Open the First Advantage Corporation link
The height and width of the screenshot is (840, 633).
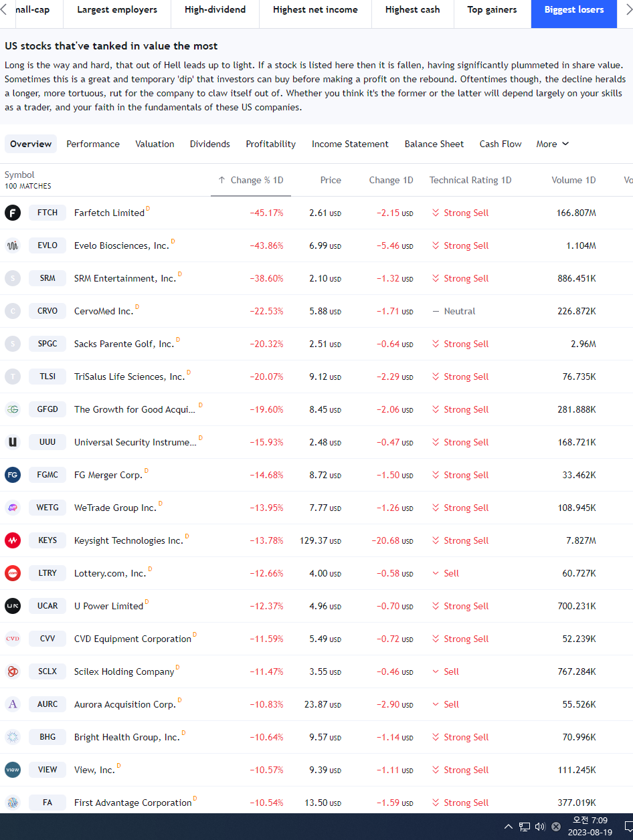coord(133,803)
